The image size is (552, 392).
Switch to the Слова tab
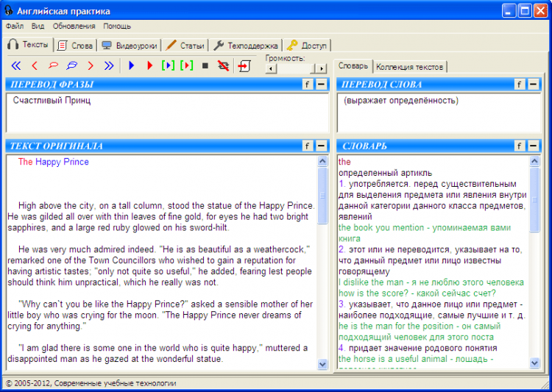point(76,46)
